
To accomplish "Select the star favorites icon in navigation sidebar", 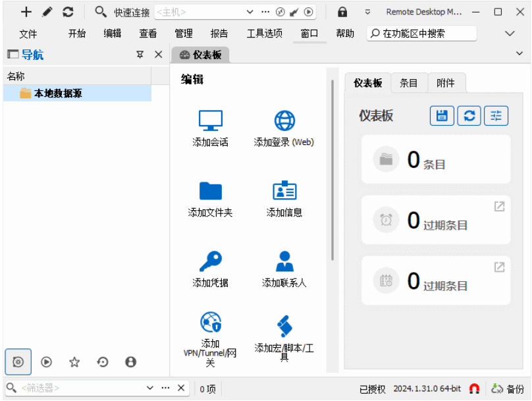I will [x=74, y=361].
